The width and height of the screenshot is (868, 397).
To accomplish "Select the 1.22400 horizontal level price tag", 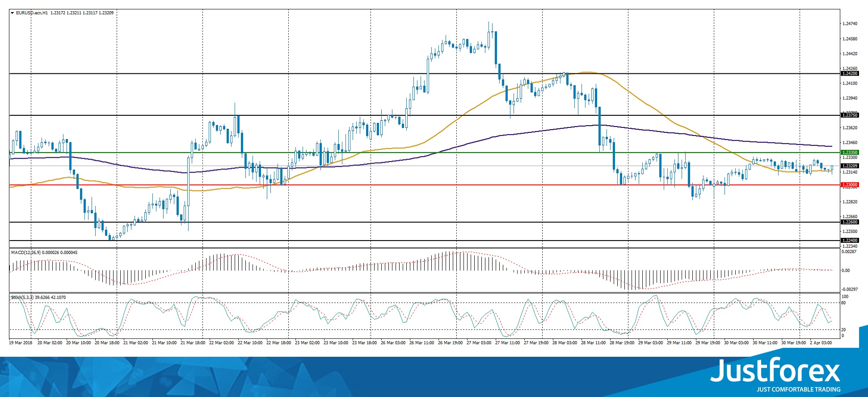I will click(x=850, y=241).
